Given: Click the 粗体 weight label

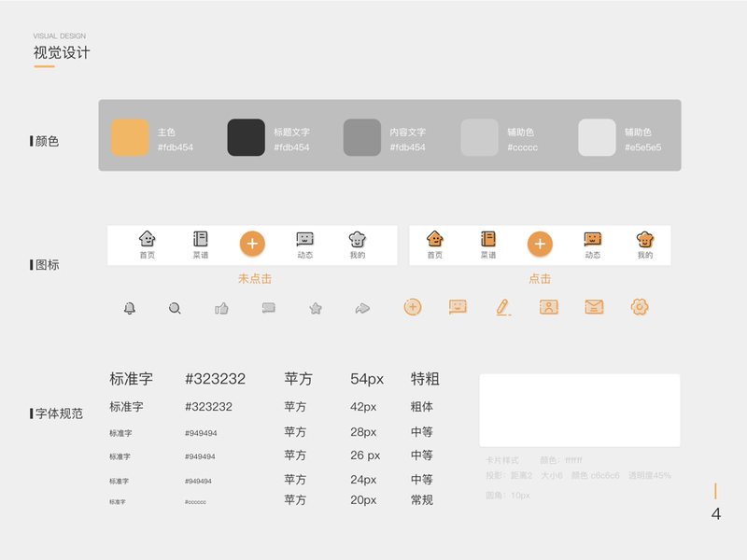Looking at the screenshot, I should pos(422,407).
